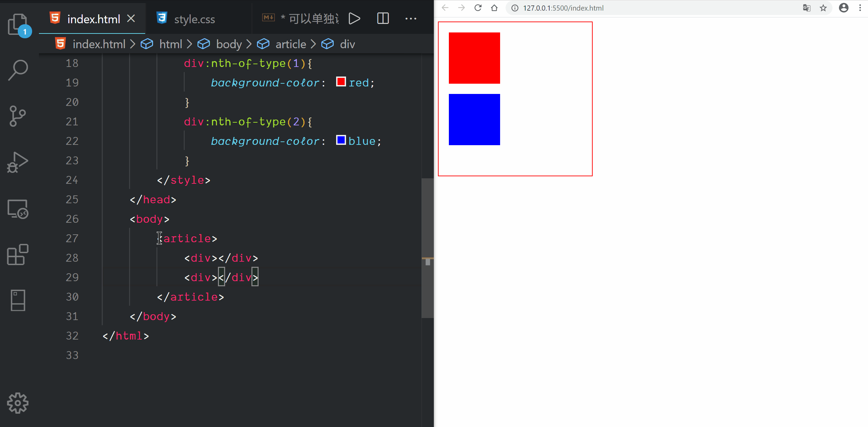The width and height of the screenshot is (868, 427).
Task: Open the More Actions ellipsis menu
Action: 411,18
